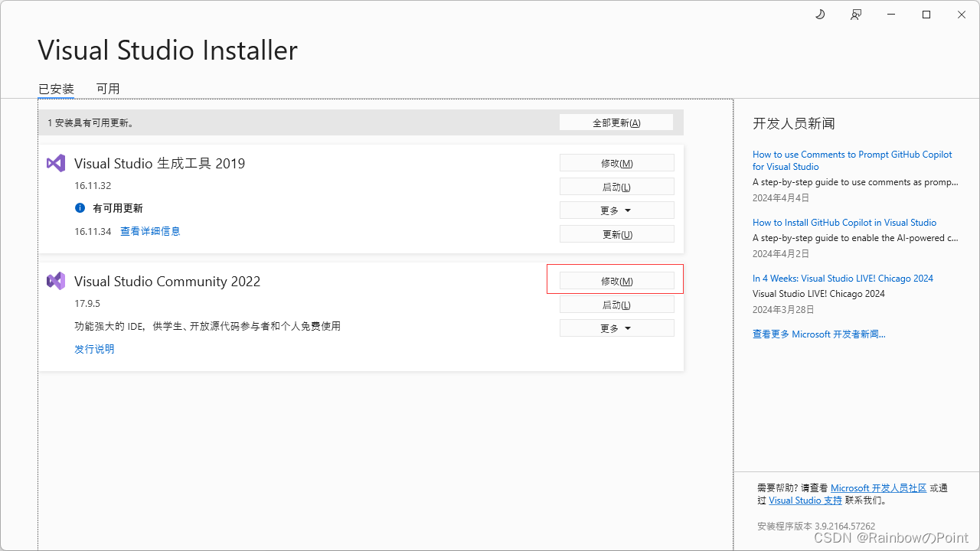Minimize the Visual Studio Installer window
The height and width of the screenshot is (551, 980).
(891, 15)
